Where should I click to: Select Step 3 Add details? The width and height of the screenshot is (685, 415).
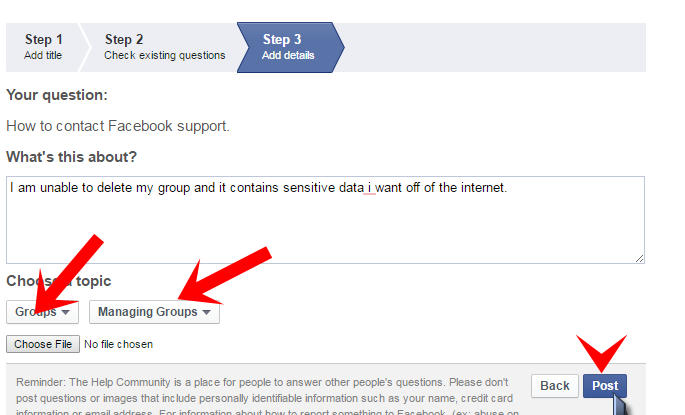288,47
